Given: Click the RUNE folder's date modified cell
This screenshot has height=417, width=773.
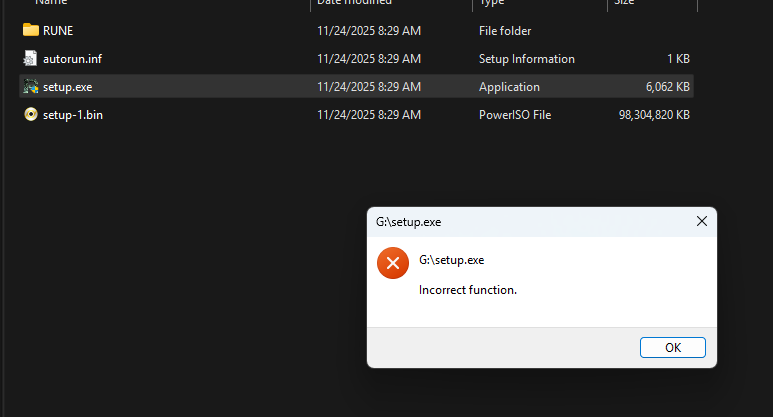Looking at the screenshot, I should [x=368, y=31].
